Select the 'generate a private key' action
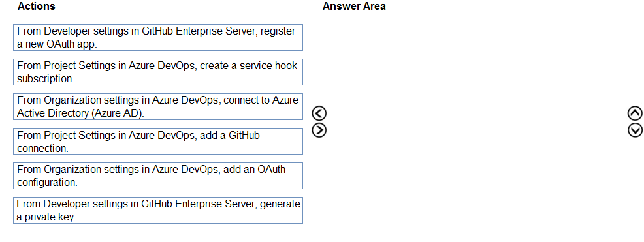 (158, 210)
